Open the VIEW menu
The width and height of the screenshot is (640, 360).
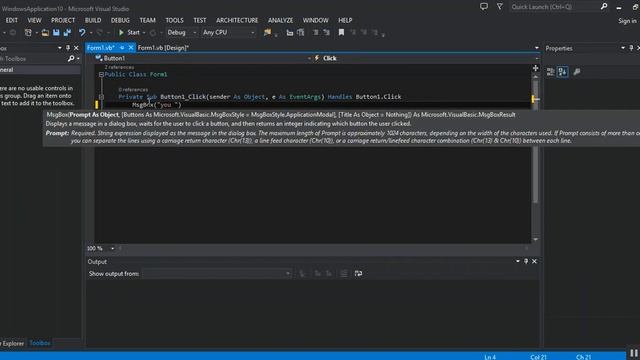point(34,20)
